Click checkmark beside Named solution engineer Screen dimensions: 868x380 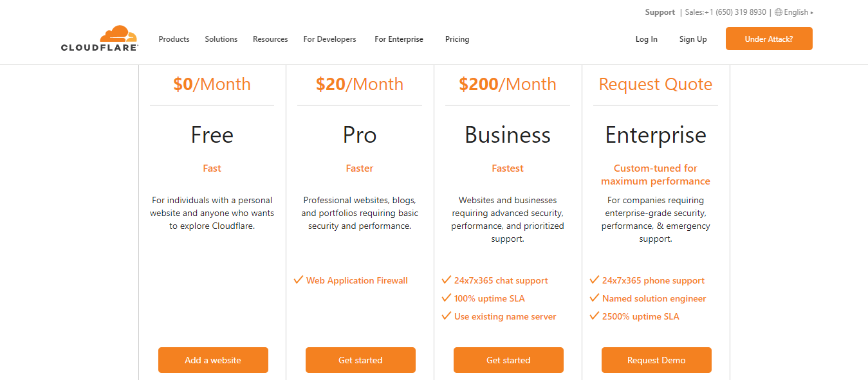click(595, 298)
